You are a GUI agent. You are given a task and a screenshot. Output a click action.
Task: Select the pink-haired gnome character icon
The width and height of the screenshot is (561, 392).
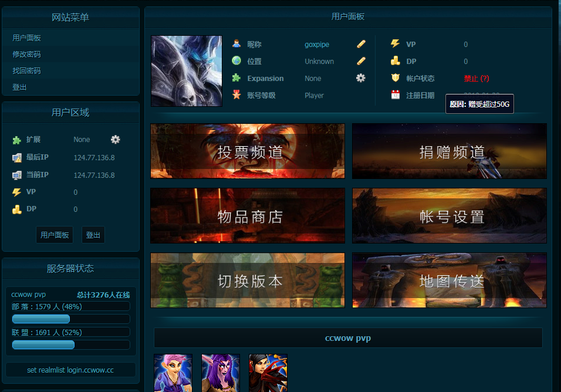pyautogui.click(x=173, y=373)
